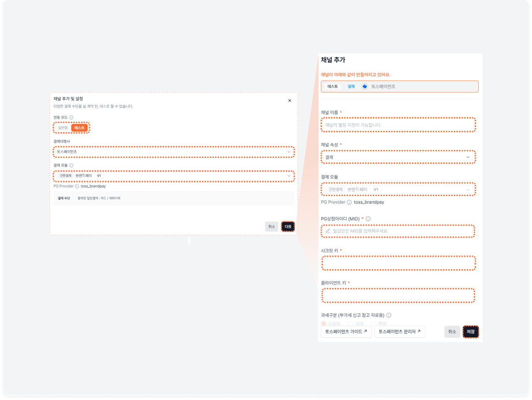Close the 채널 추가 및 설정 dialog
Screen dimensions: 532x400
coord(290,101)
